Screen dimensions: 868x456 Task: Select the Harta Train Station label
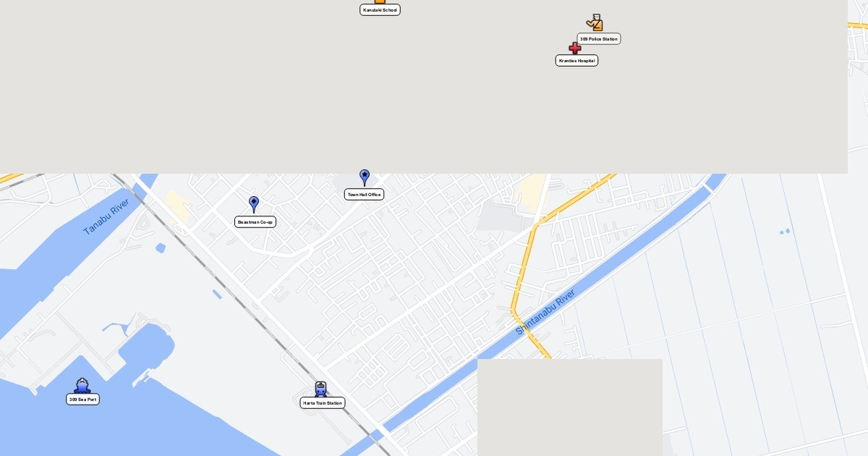tap(323, 403)
